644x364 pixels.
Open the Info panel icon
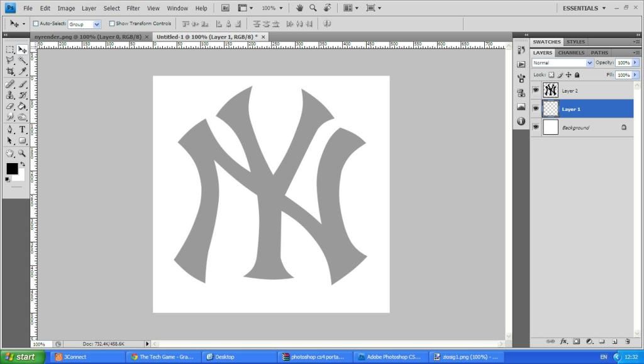click(521, 121)
